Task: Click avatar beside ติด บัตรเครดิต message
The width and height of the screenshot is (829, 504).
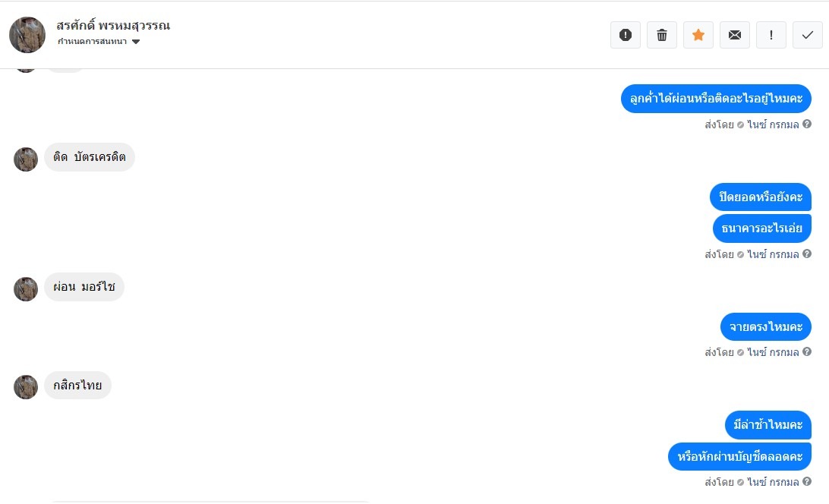Action: [x=26, y=159]
